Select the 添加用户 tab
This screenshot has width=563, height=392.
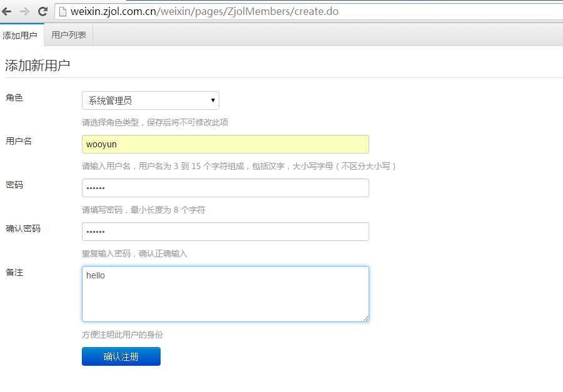point(20,35)
